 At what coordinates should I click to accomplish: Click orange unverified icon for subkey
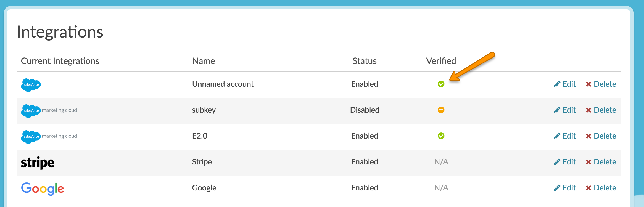coord(441,110)
